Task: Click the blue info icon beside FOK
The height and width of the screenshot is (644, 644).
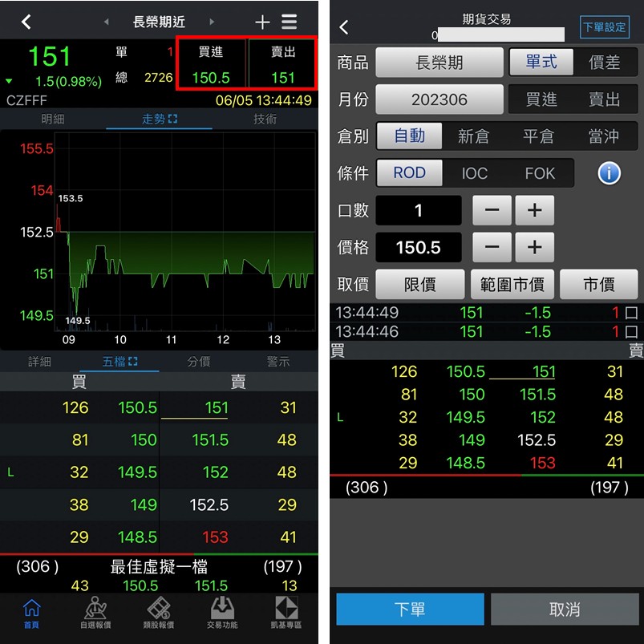Action: pos(609,172)
